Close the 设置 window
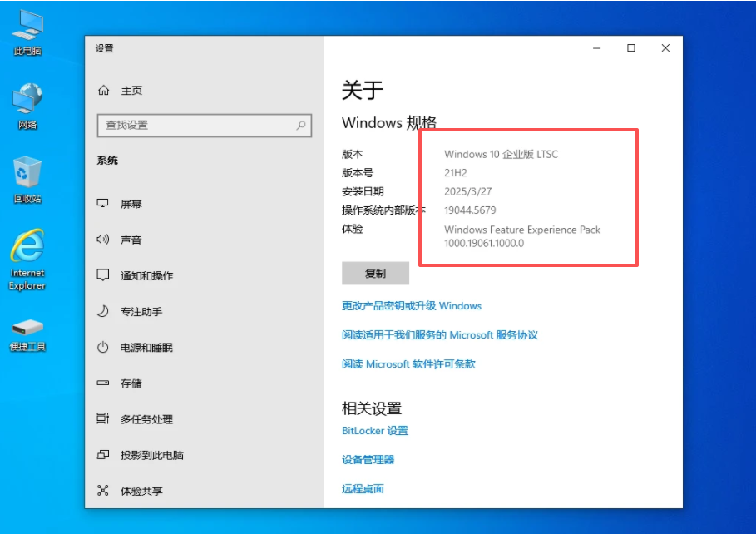This screenshot has width=756, height=534. point(665,47)
